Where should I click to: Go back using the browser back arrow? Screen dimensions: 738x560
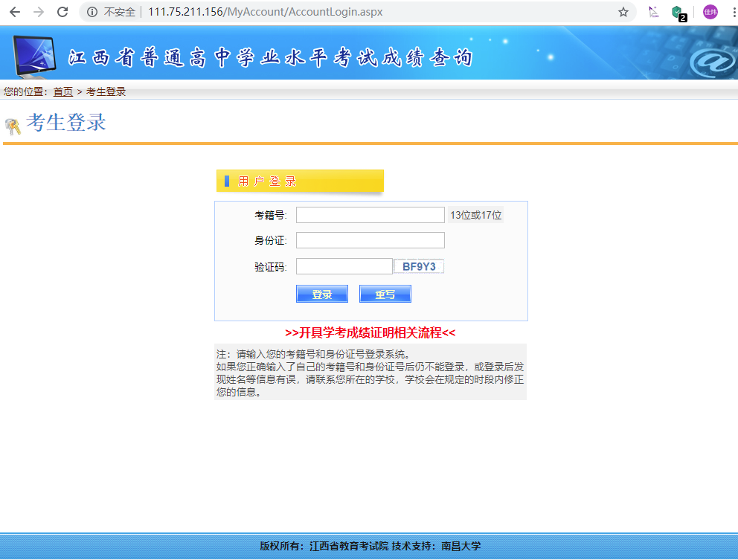15,12
